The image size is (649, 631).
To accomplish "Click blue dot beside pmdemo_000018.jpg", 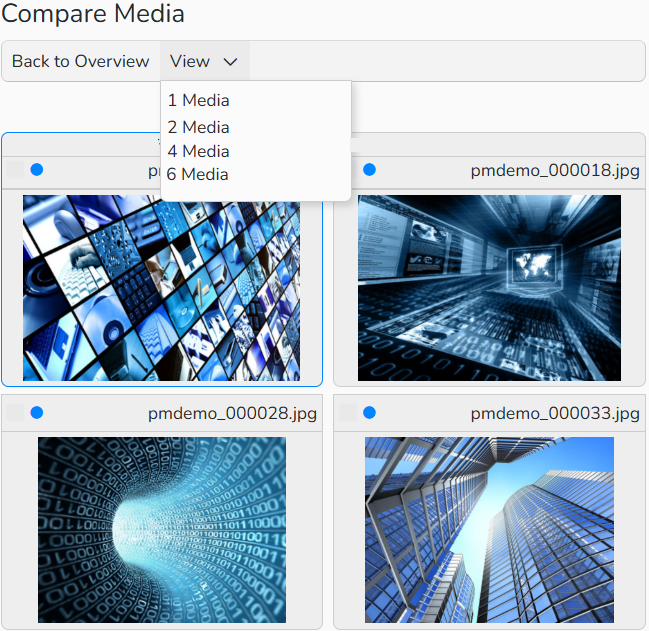I will 369,170.
